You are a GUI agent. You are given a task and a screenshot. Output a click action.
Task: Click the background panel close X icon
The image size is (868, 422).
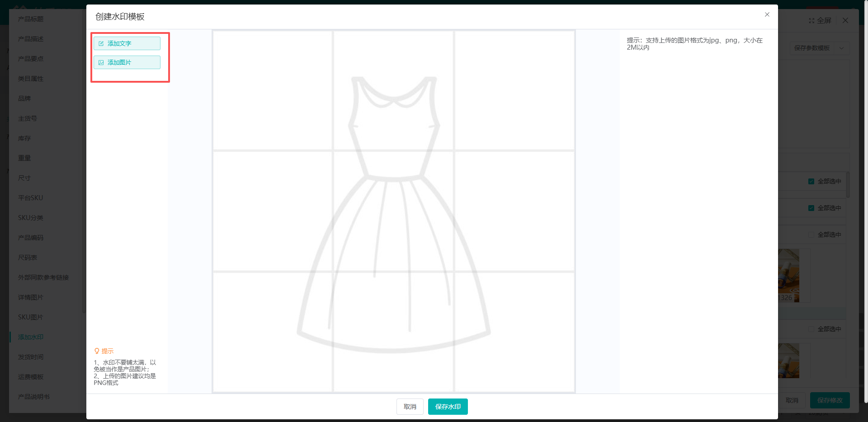[845, 21]
